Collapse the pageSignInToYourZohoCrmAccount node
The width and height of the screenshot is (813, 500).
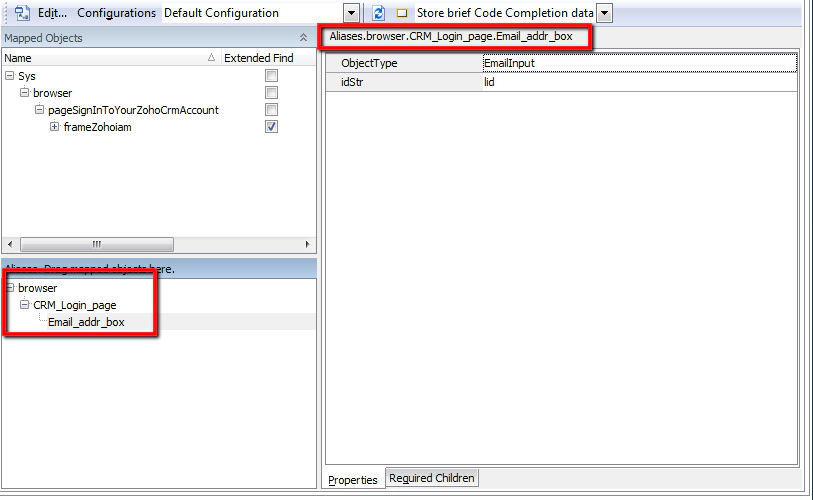coord(39,109)
